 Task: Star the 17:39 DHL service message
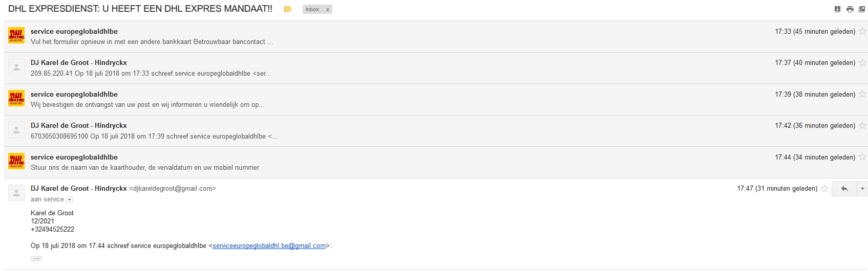pyautogui.click(x=862, y=94)
